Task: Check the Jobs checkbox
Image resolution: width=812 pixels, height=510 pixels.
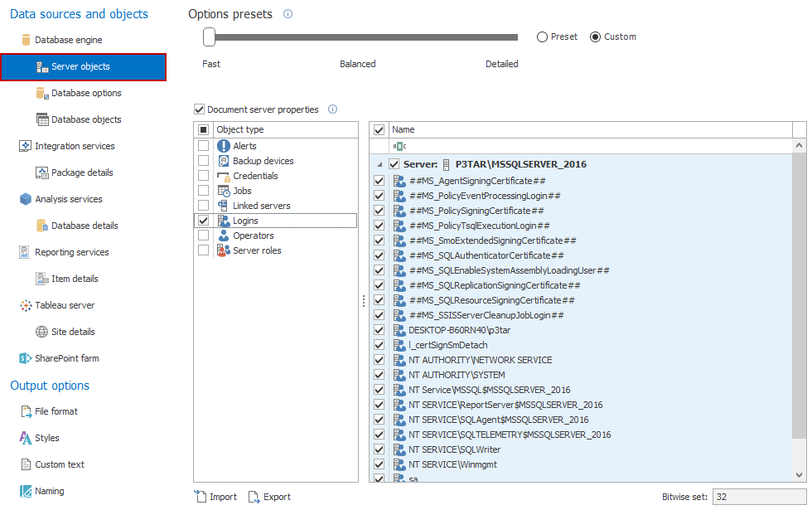Action: tap(204, 191)
